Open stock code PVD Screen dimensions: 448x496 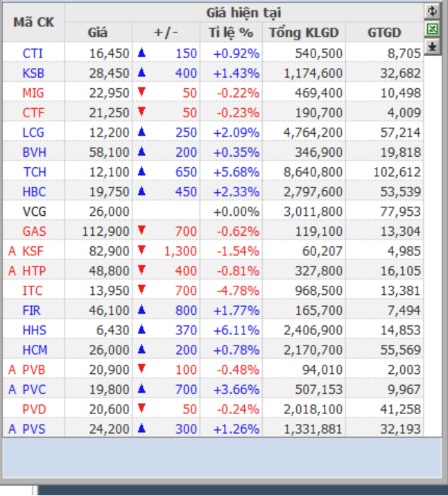34,409
